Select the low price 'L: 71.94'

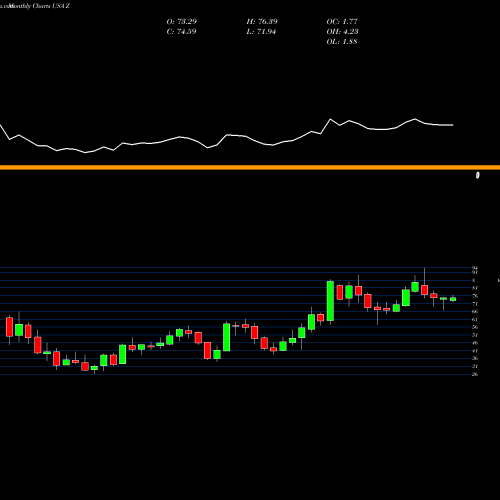261,32
